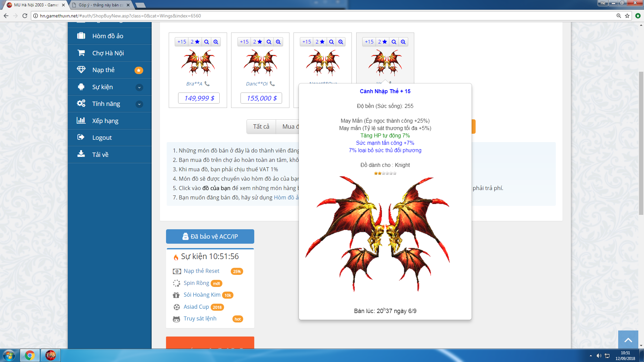The height and width of the screenshot is (362, 644).
Task: Buy wings priced 155,000 $
Action: pyautogui.click(x=261, y=98)
